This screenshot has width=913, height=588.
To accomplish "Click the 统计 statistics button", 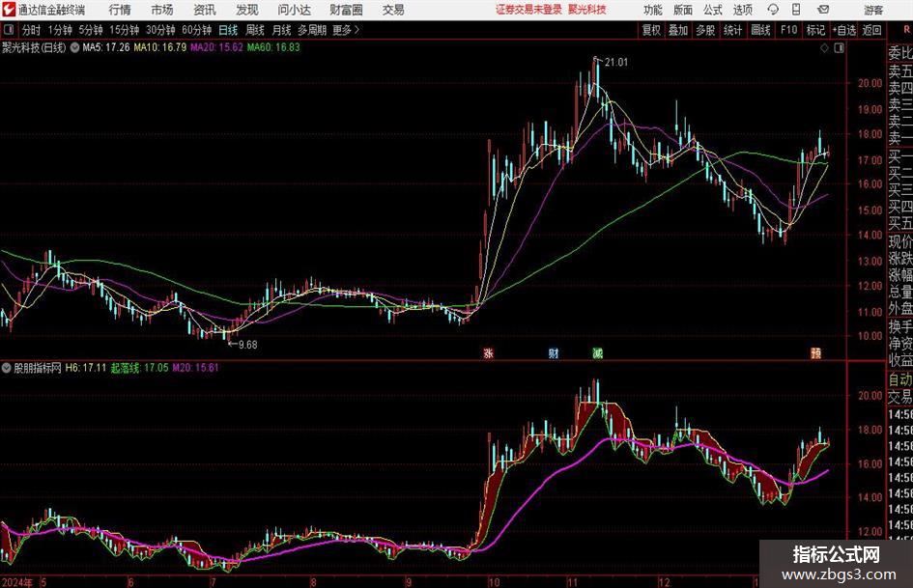I will (x=732, y=30).
